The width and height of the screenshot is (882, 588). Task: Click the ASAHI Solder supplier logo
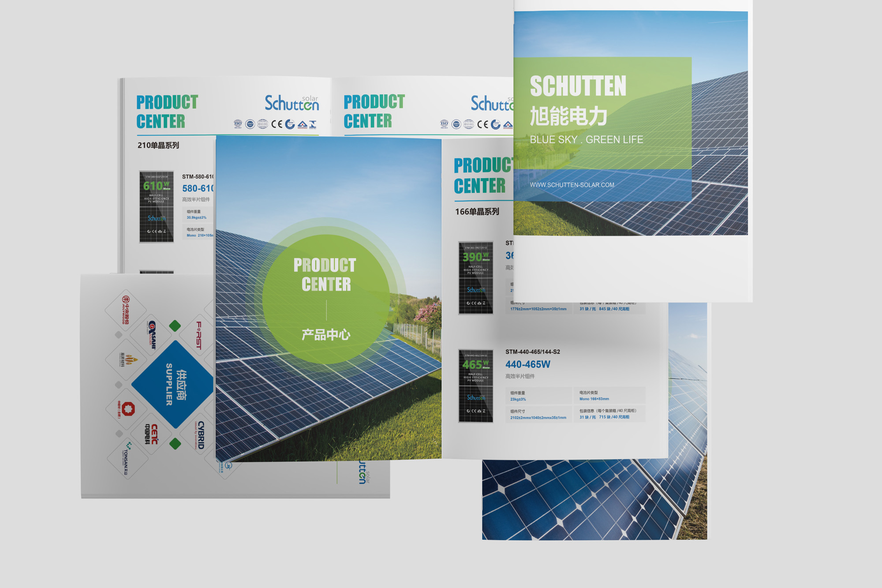pos(151,335)
